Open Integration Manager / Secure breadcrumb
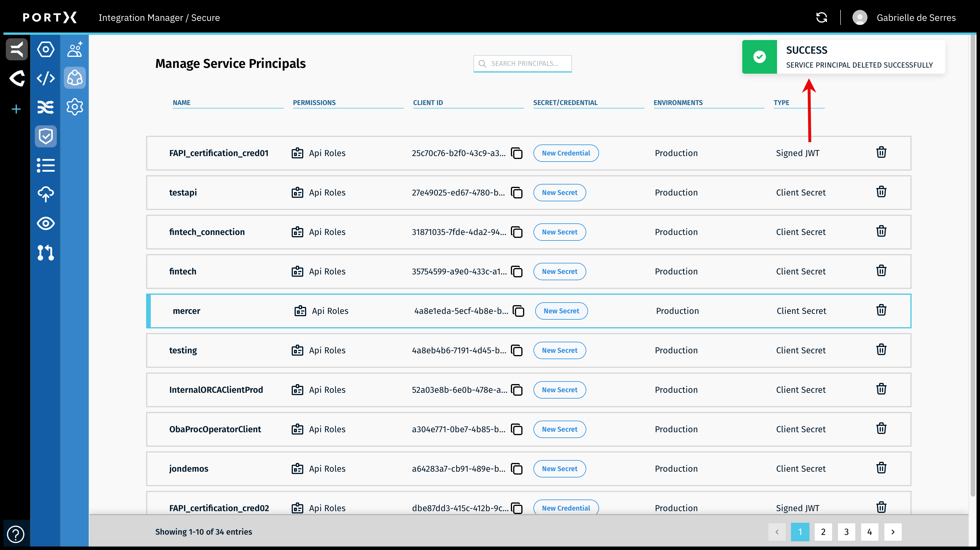 coord(159,17)
